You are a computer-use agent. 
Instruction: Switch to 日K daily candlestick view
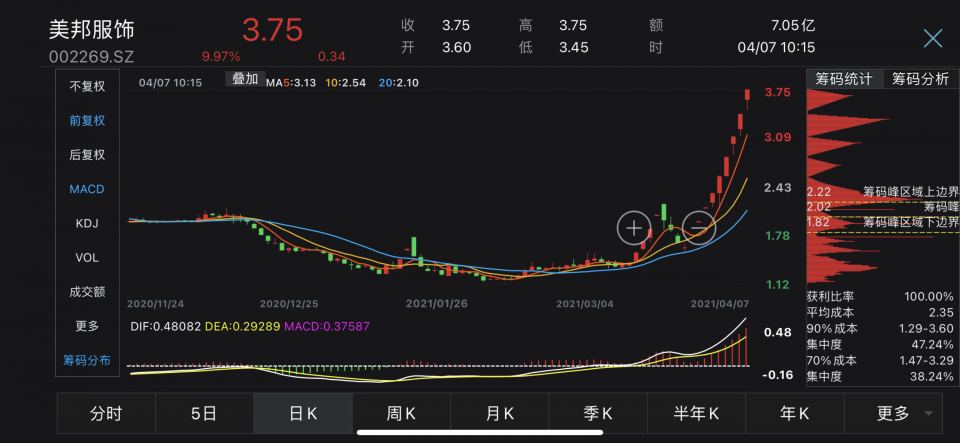tap(303, 414)
